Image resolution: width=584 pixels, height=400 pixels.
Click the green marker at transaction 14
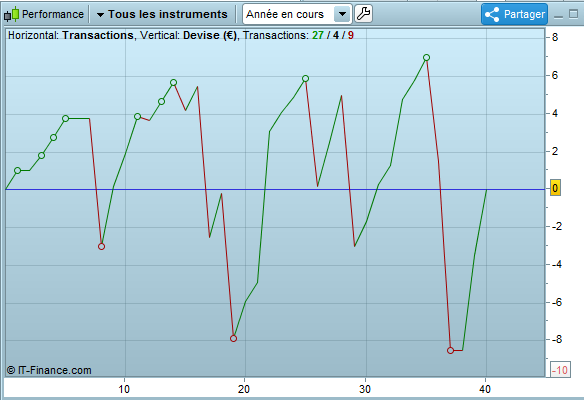(173, 83)
